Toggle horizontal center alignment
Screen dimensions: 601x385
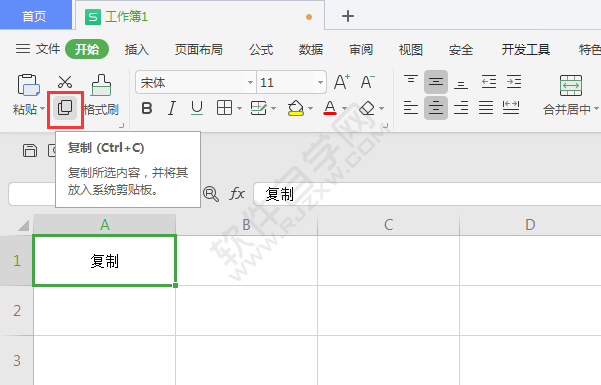pos(436,108)
